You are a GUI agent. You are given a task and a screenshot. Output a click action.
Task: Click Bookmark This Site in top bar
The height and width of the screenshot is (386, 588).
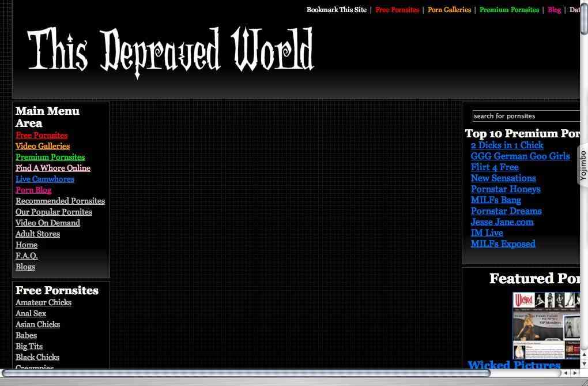336,10
